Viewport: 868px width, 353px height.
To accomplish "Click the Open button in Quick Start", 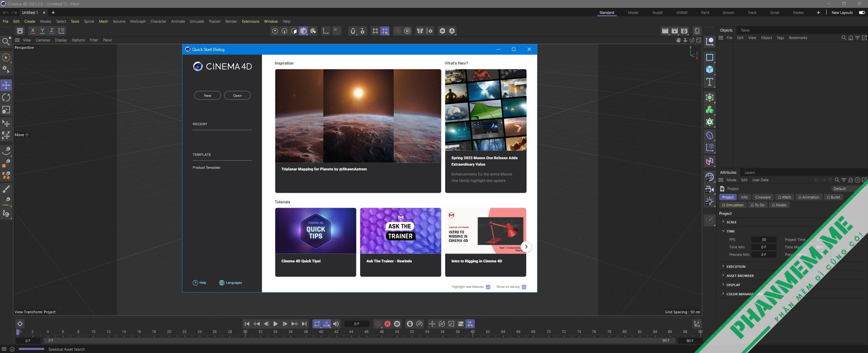I will coord(237,95).
